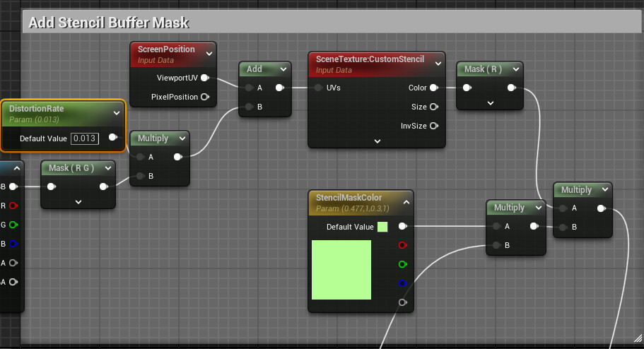Image resolution: width=644 pixels, height=349 pixels.
Task: Collapse the SceneTexture:CustomStencil header chevron
Action: [438, 64]
